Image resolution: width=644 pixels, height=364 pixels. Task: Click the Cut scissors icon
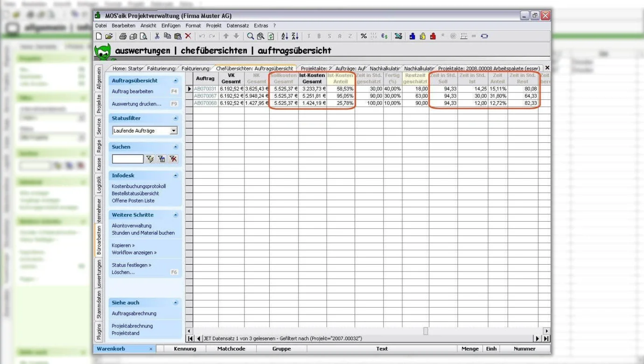click(157, 36)
